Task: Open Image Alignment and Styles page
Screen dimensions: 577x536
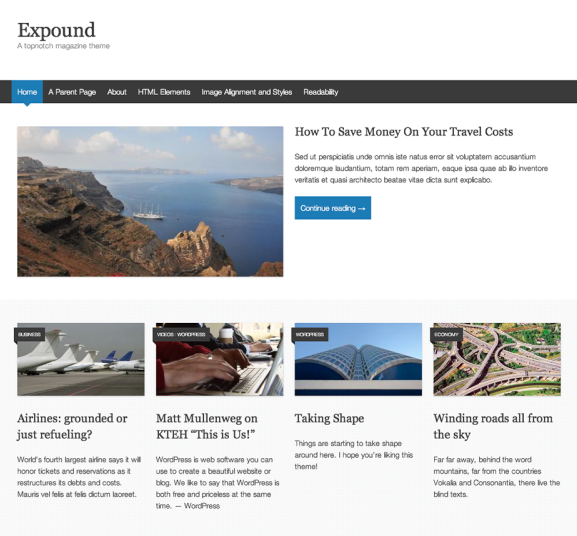Action: [x=247, y=92]
